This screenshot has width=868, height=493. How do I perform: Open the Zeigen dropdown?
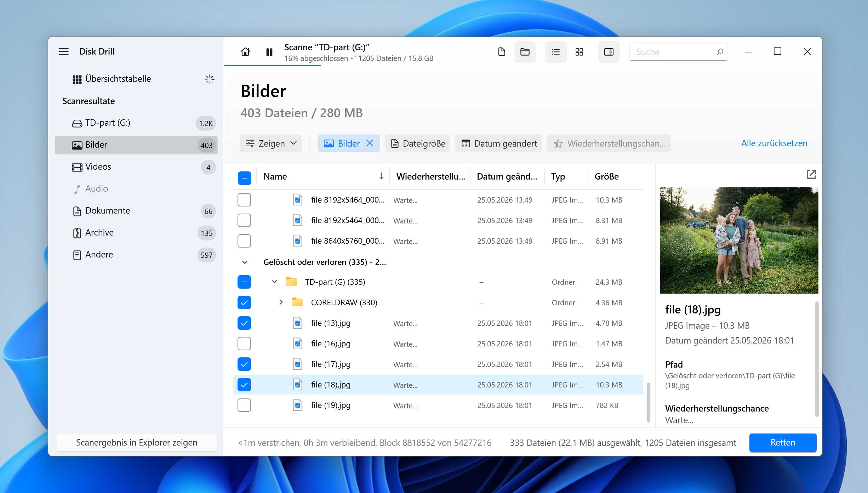[271, 143]
